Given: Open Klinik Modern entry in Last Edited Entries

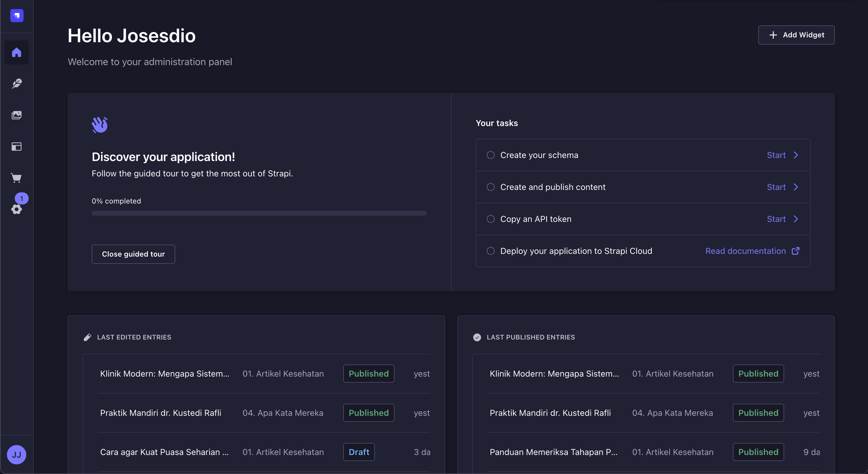Looking at the screenshot, I should point(165,374).
